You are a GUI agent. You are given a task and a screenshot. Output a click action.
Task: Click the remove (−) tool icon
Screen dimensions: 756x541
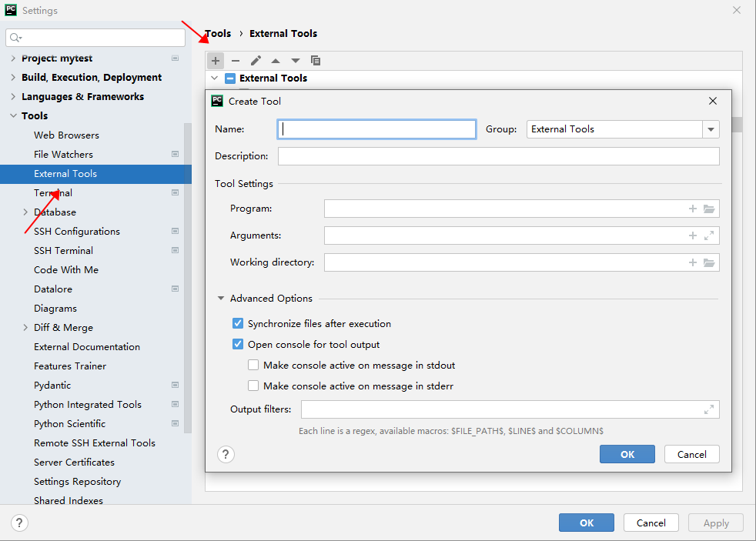tap(236, 60)
